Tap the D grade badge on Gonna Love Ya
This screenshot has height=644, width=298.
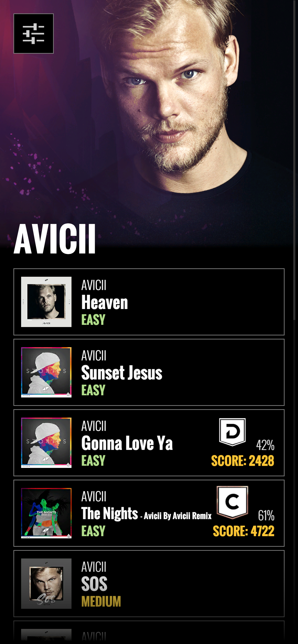click(232, 432)
